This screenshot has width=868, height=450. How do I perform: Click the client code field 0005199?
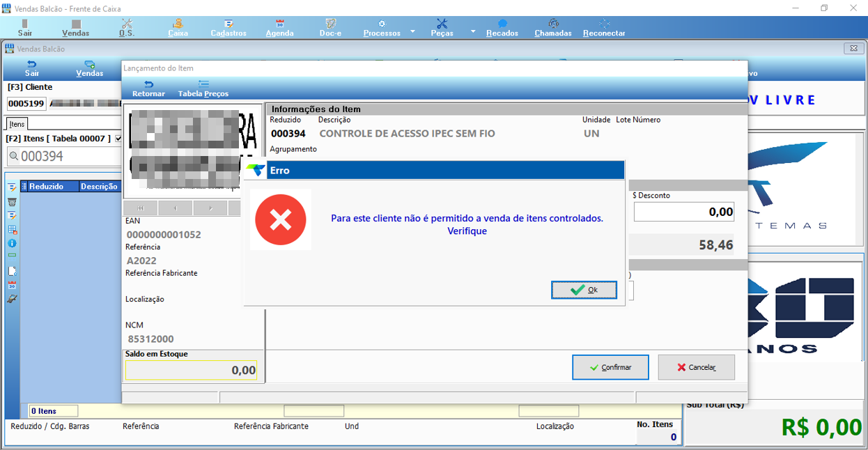26,104
